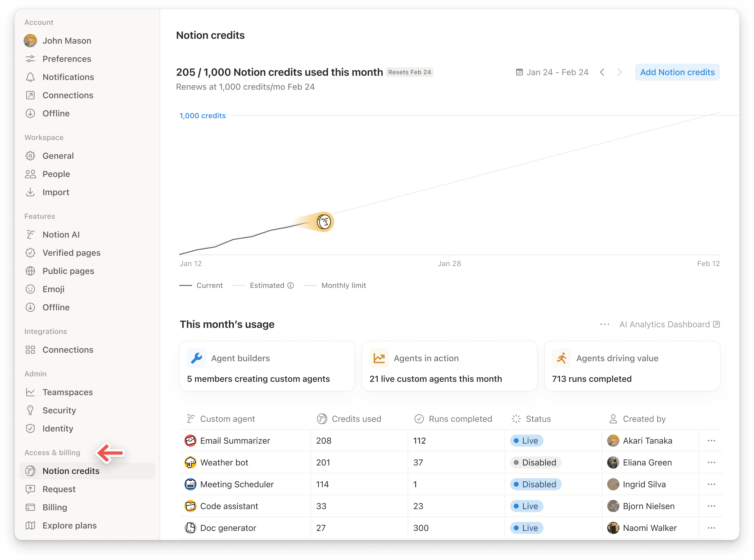The image size is (754, 560).
Task: Toggle Email Summarizer Live status
Action: pyautogui.click(x=526, y=441)
